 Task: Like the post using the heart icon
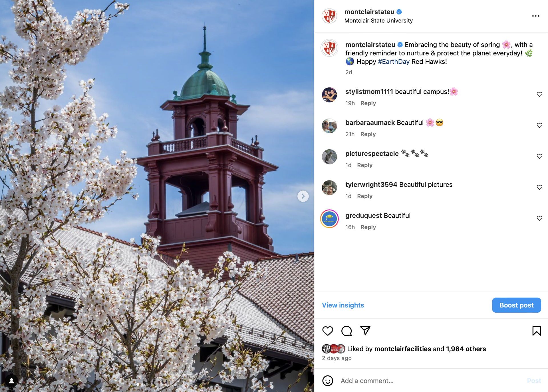click(328, 331)
